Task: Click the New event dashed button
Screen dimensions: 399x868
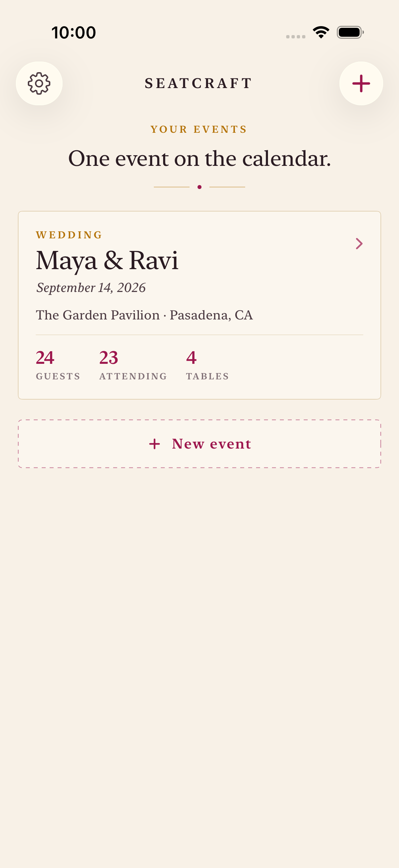Action: pyautogui.click(x=199, y=444)
